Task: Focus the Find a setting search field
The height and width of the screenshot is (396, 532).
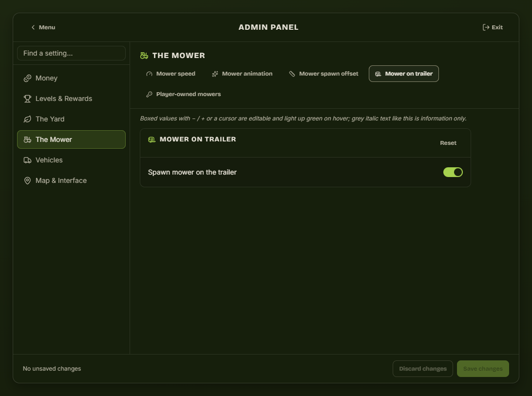Action: click(71, 53)
